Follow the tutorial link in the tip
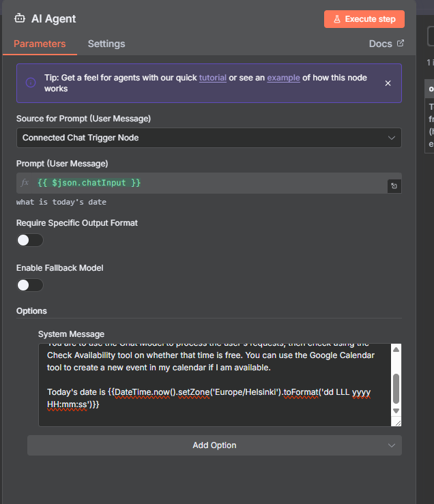This screenshot has width=434, height=504. click(212, 78)
